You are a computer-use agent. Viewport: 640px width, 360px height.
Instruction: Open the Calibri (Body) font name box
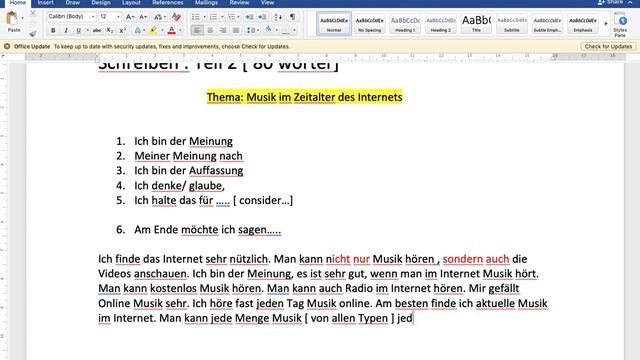(71, 16)
